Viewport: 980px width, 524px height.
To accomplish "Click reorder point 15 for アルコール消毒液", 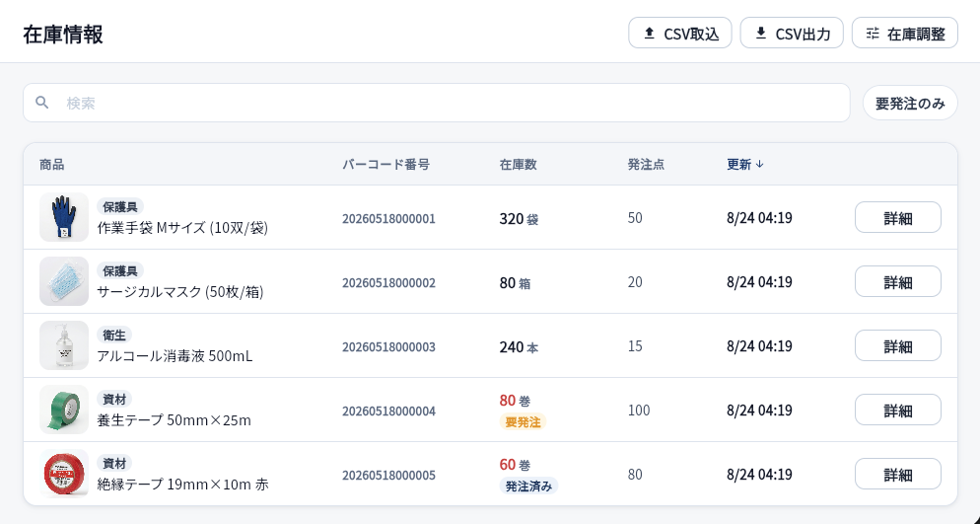I will coord(635,345).
